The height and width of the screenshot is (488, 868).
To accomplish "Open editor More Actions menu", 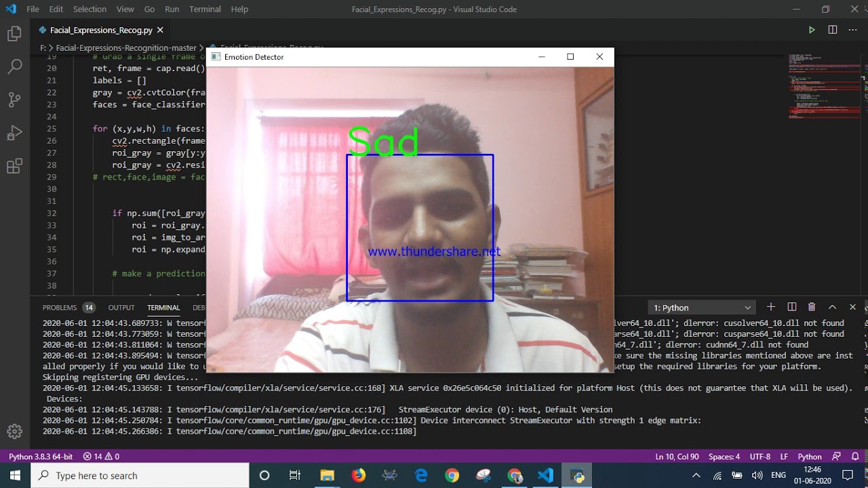I will point(853,30).
